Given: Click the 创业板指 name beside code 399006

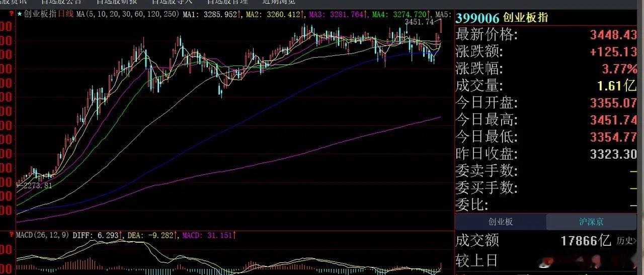Looking at the screenshot, I should 525,18.
